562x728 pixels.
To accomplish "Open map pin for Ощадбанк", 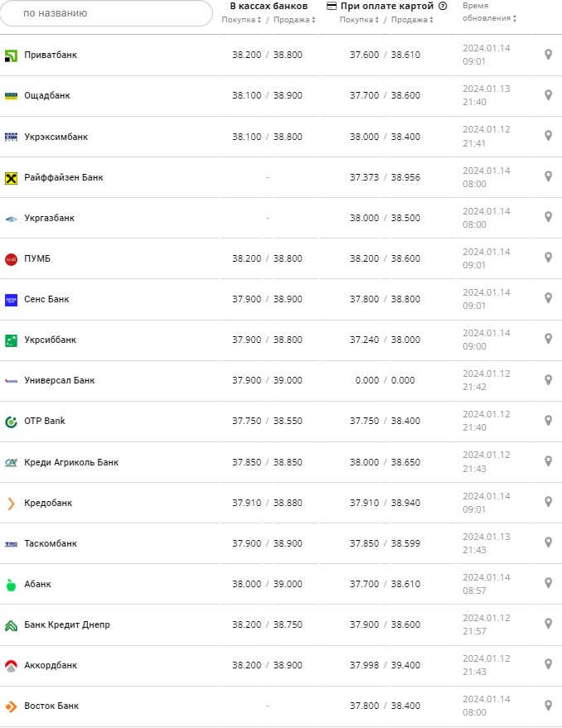I will point(548,95).
